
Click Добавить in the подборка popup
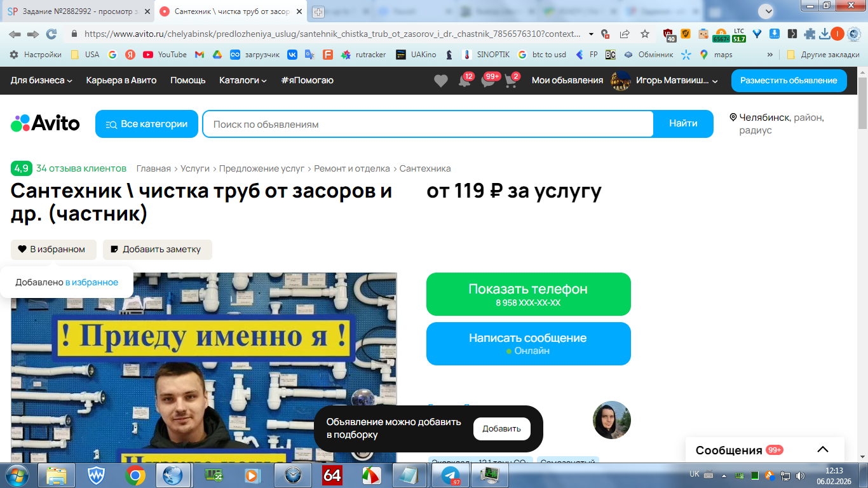pyautogui.click(x=502, y=429)
